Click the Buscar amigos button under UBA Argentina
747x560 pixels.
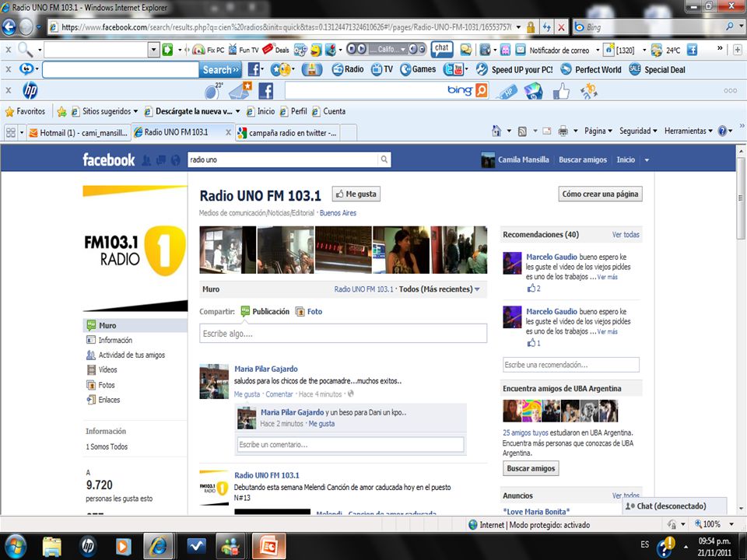[531, 468]
